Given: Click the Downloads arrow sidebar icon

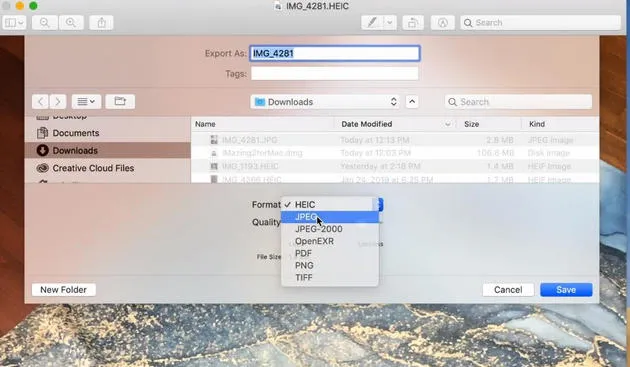Looking at the screenshot, I should tap(43, 150).
